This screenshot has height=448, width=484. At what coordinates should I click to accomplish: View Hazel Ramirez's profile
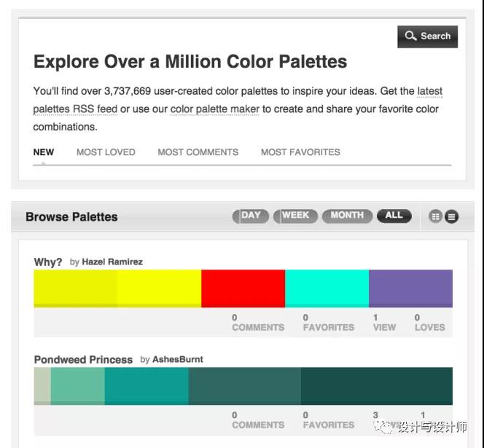112,262
